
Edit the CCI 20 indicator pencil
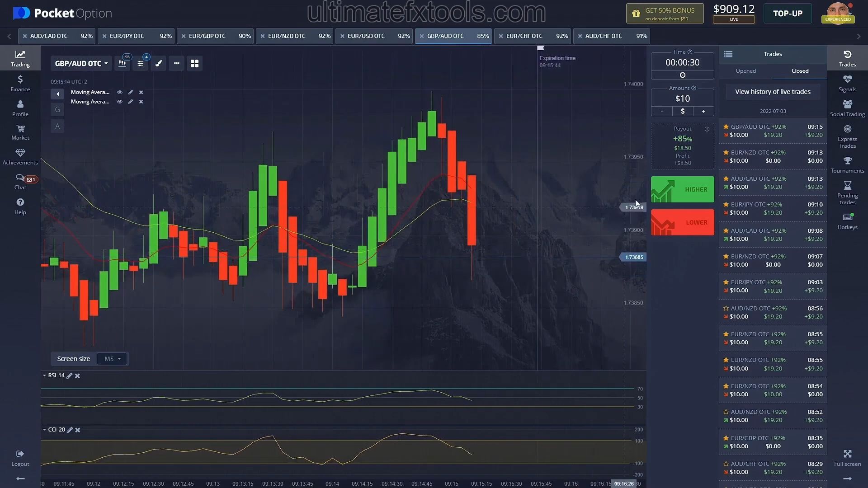pyautogui.click(x=70, y=430)
